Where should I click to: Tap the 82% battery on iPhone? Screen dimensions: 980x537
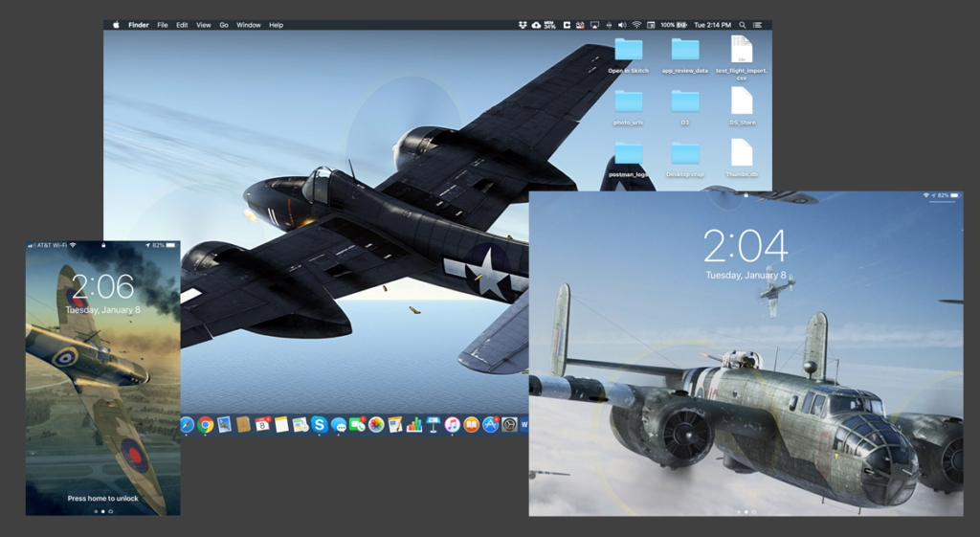(x=165, y=245)
